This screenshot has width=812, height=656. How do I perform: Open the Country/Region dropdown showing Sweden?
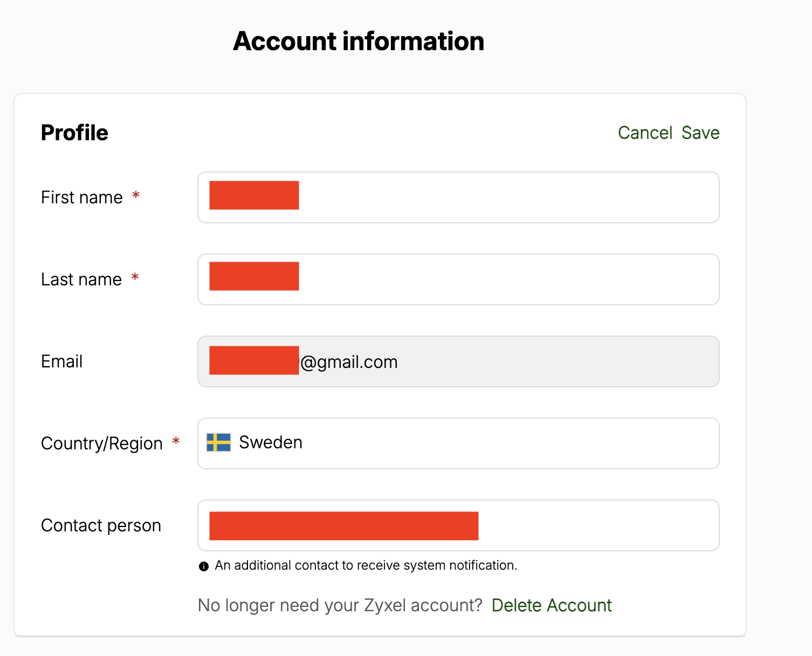click(458, 443)
